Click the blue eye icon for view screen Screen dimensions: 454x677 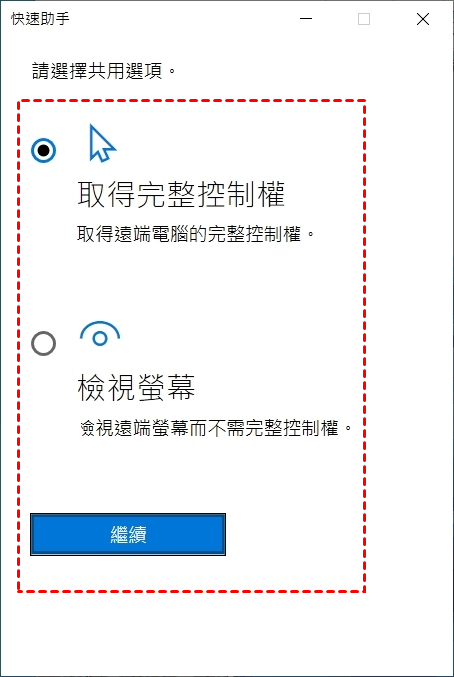point(100,334)
